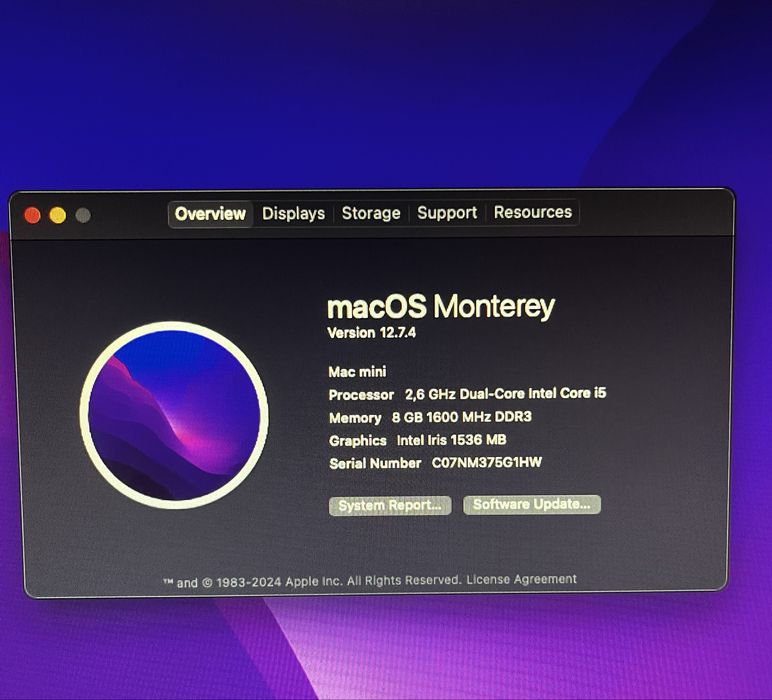Viewport: 772px width, 700px height.
Task: Switch to the Overview tab
Action: click(210, 214)
